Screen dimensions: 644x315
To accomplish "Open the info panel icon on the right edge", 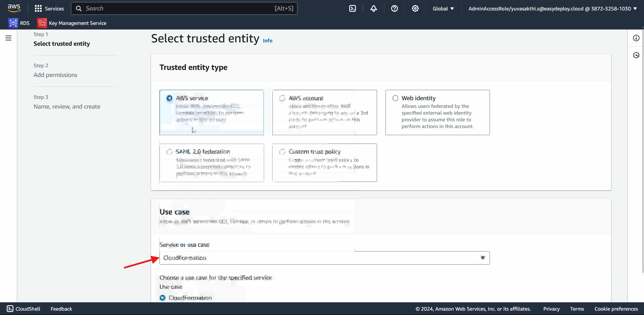I will (x=636, y=38).
